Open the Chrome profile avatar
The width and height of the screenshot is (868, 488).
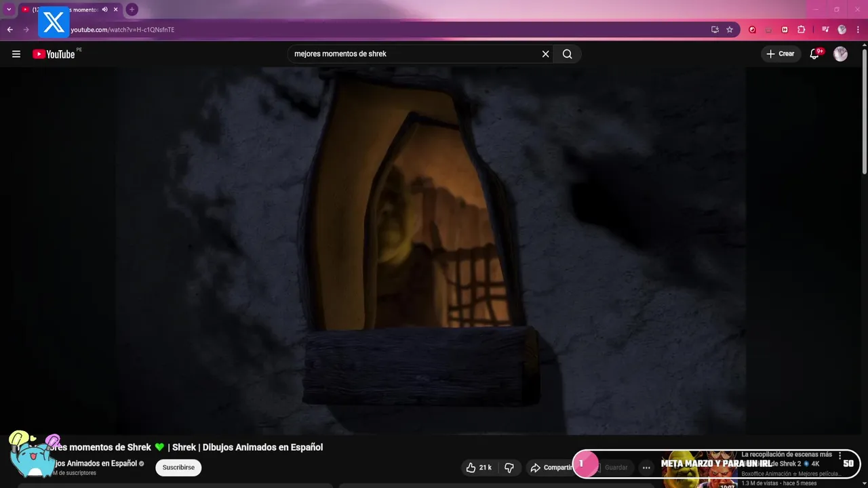(842, 30)
